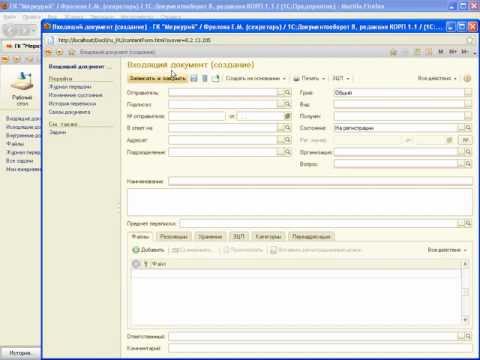Open the "ЭЦП" toolbar dropdown

coord(341,78)
